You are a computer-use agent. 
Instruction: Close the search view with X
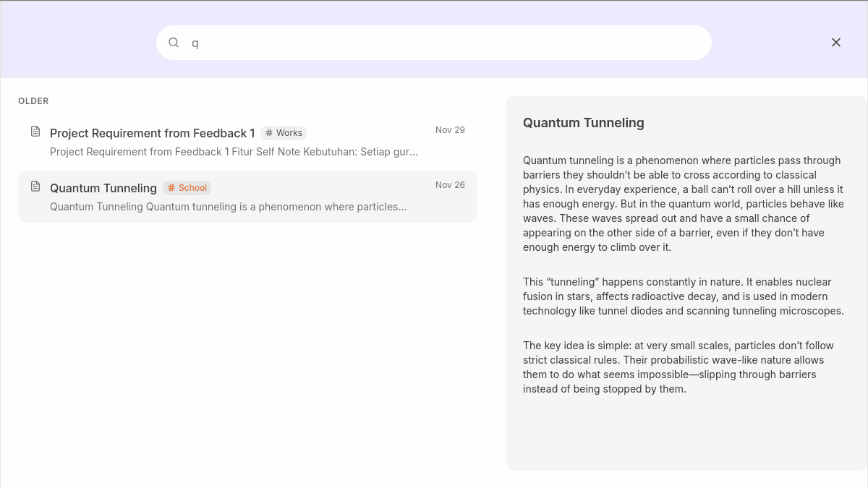click(x=836, y=43)
